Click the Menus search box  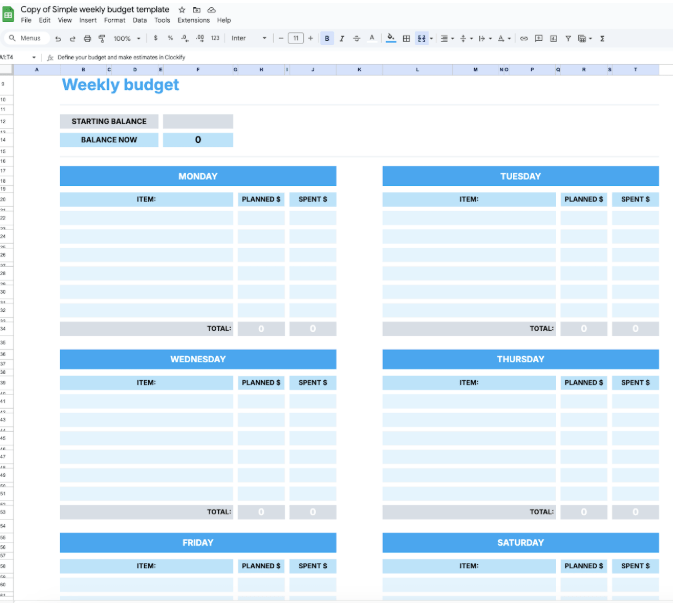[x=27, y=38]
